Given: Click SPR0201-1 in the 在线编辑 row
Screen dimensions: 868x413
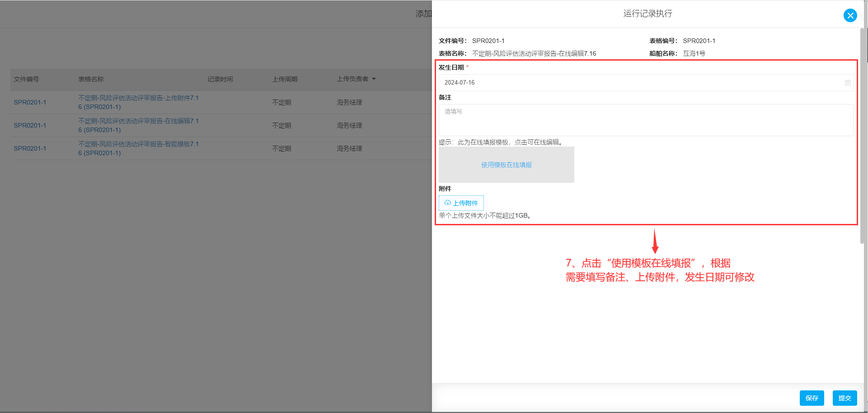Looking at the screenshot, I should (30, 125).
